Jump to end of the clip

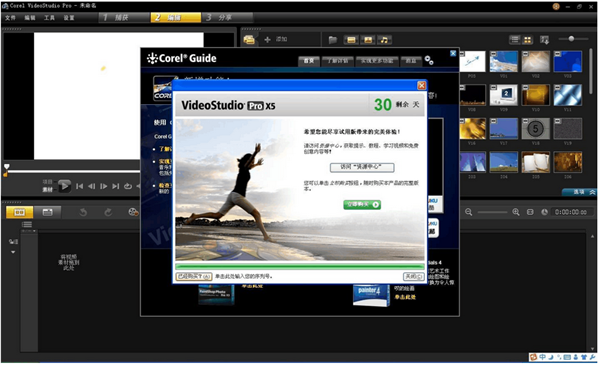click(116, 186)
